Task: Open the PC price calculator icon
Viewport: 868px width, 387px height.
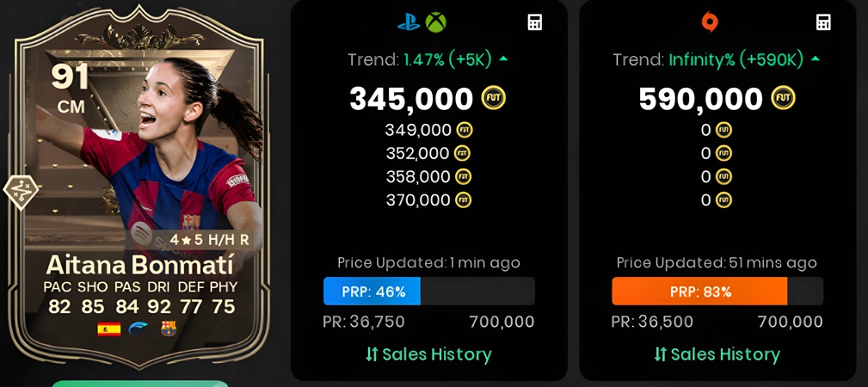Action: pos(823,22)
